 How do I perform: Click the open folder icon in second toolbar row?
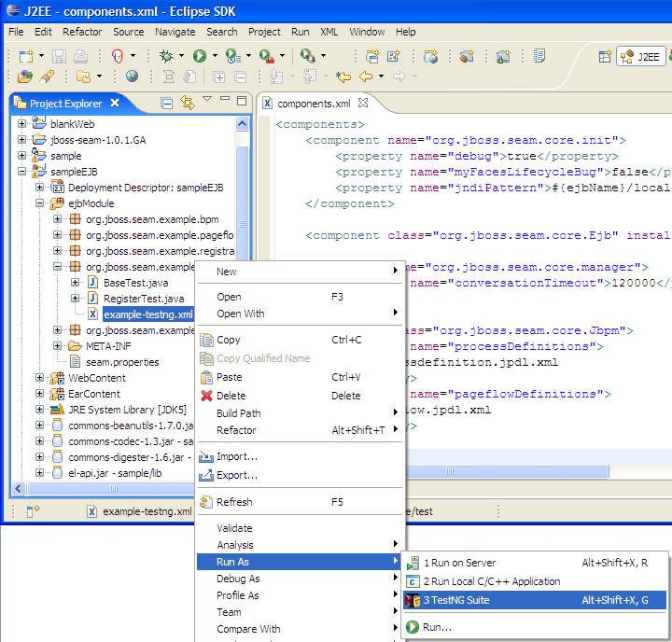click(x=25, y=77)
